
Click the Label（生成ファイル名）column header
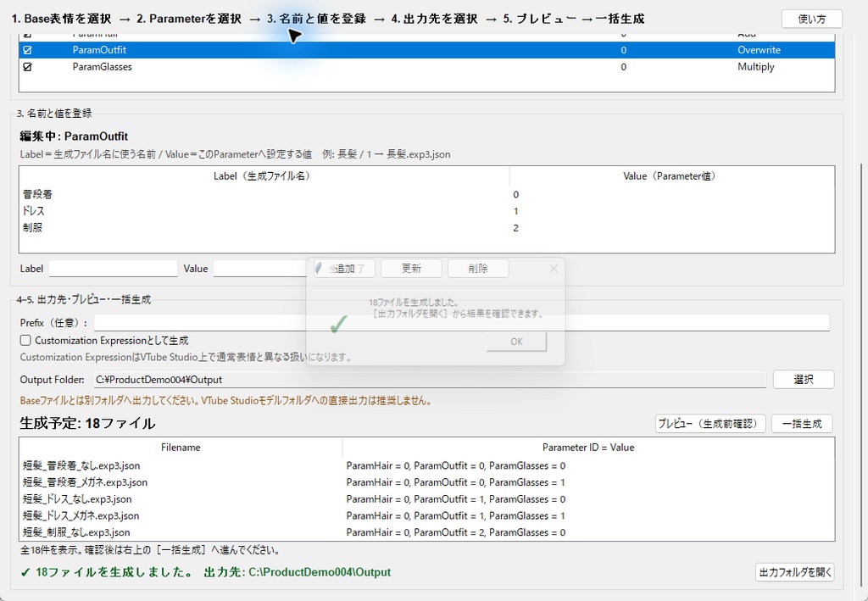click(264, 176)
